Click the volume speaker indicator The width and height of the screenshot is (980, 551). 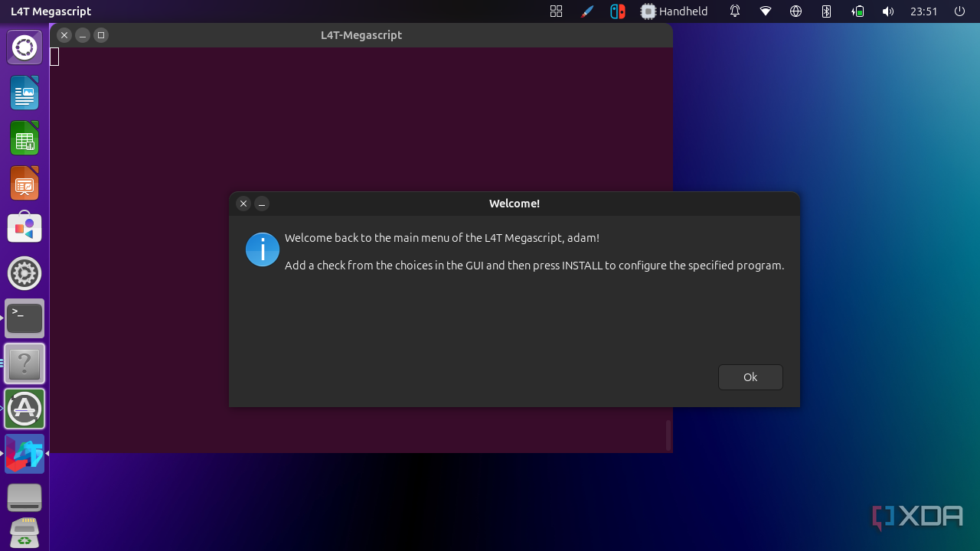tap(887, 11)
